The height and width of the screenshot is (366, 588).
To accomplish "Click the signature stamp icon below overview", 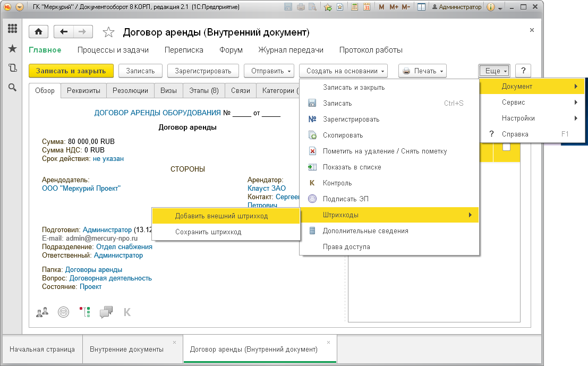I will (63, 312).
